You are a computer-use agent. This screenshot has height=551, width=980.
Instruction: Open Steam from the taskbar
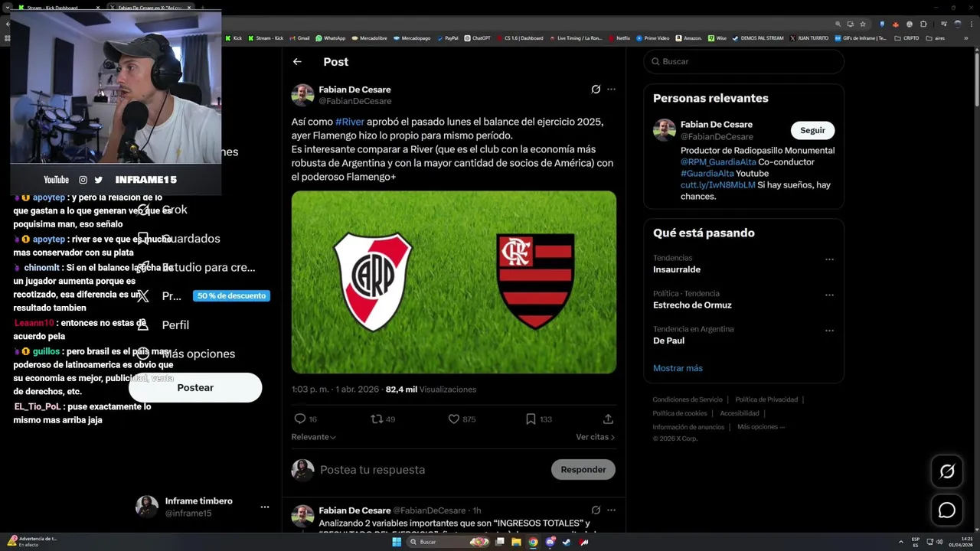click(x=567, y=542)
